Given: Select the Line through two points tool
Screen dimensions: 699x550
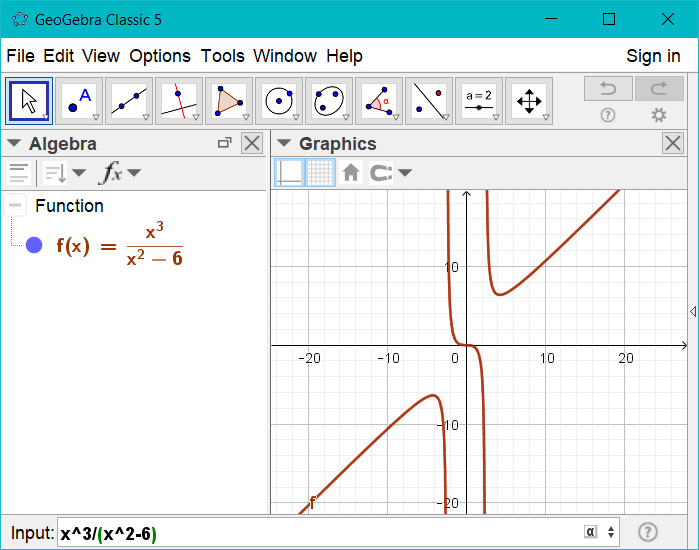Looking at the screenshot, I should pos(129,101).
